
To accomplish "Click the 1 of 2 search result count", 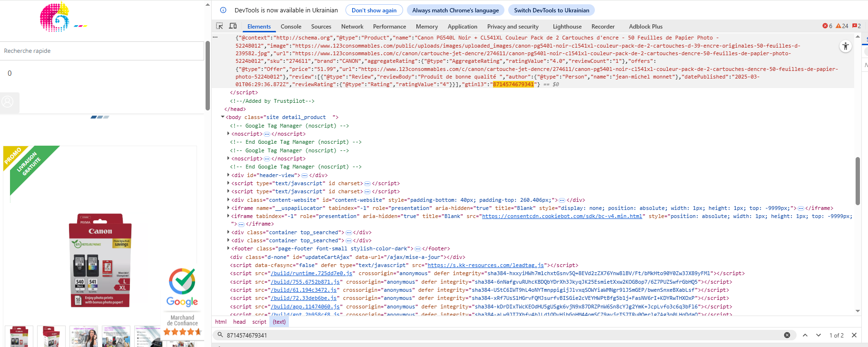I will tap(836, 335).
